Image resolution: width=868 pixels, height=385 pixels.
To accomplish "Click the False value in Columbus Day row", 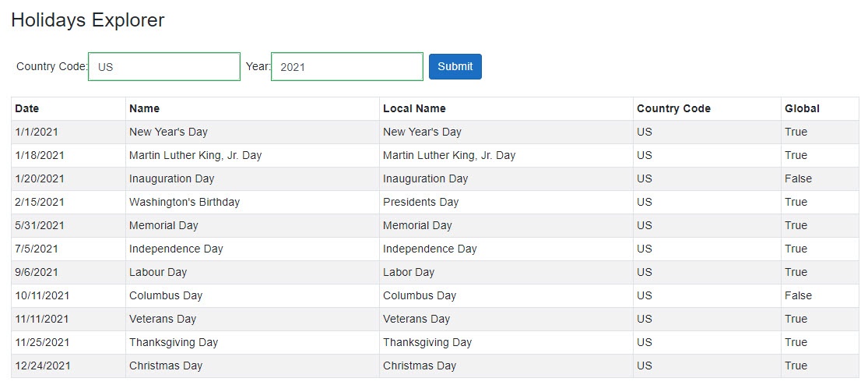I will (798, 295).
